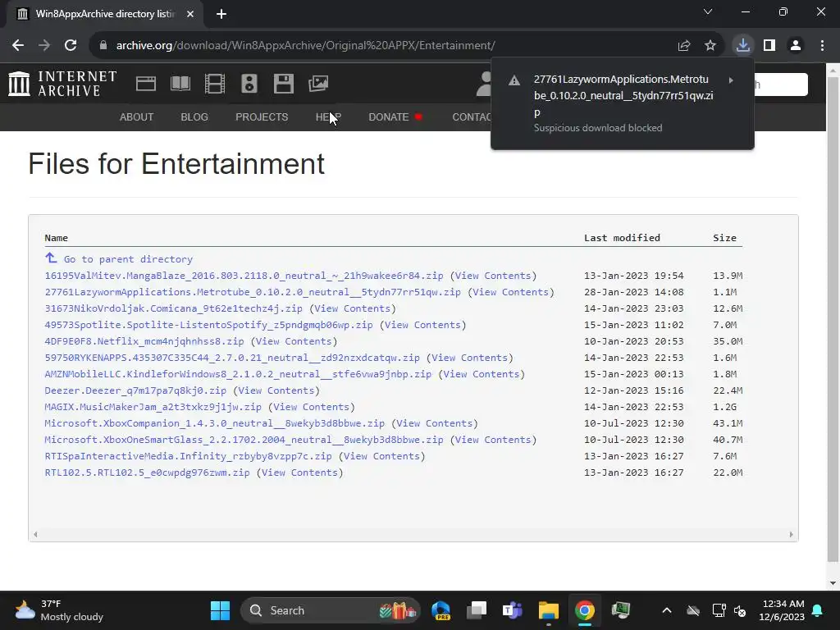View Contents of the RTL102.5 zip
Screen dimensions: 840x630
pyautogui.click(x=299, y=472)
